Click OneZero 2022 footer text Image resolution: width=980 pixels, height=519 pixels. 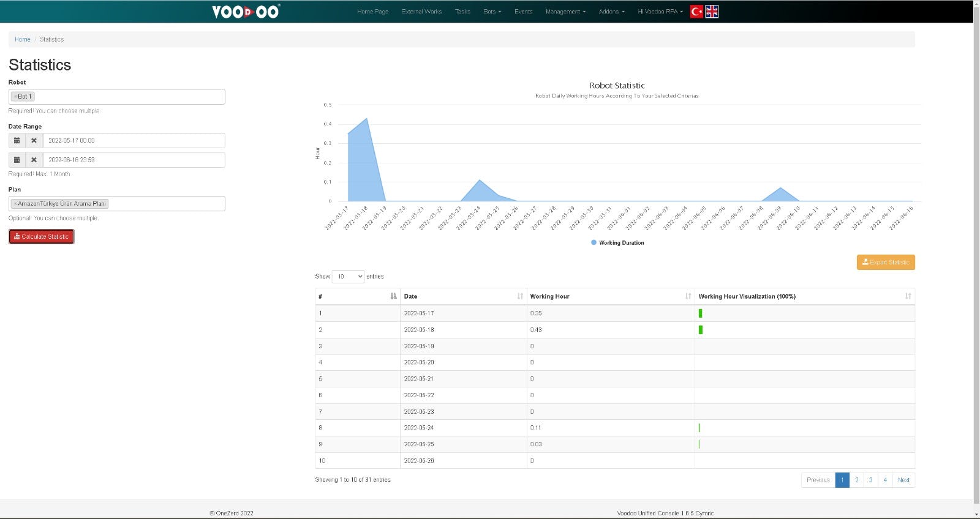232,513
